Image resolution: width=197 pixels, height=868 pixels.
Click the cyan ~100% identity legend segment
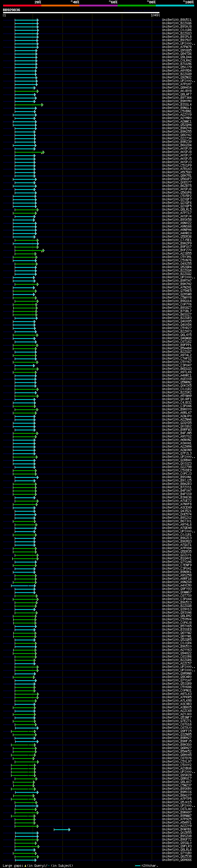175,6
